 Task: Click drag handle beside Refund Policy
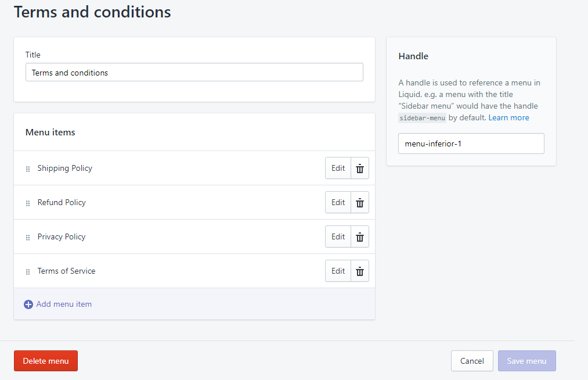pyautogui.click(x=28, y=203)
